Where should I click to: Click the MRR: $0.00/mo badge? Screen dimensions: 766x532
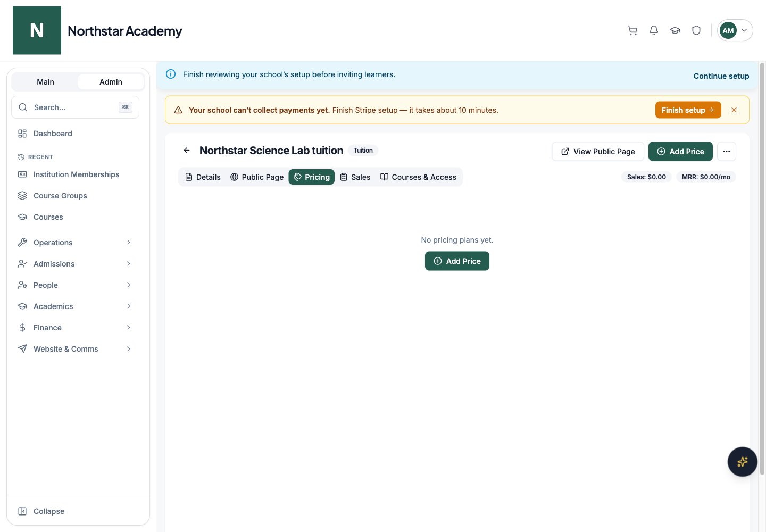tap(706, 177)
